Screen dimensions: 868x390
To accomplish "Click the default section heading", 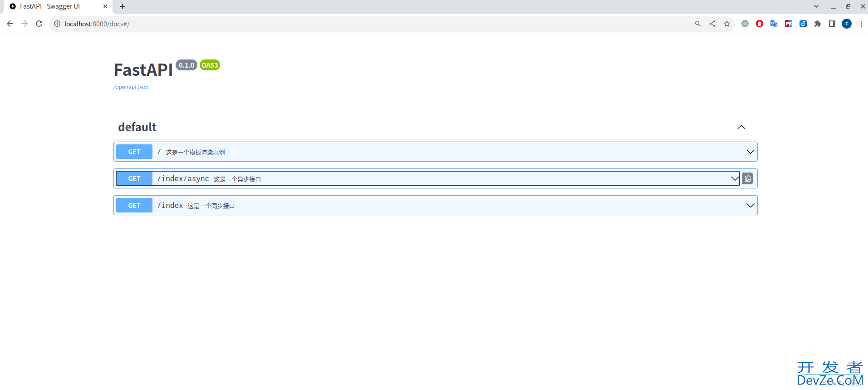I will pyautogui.click(x=137, y=127).
